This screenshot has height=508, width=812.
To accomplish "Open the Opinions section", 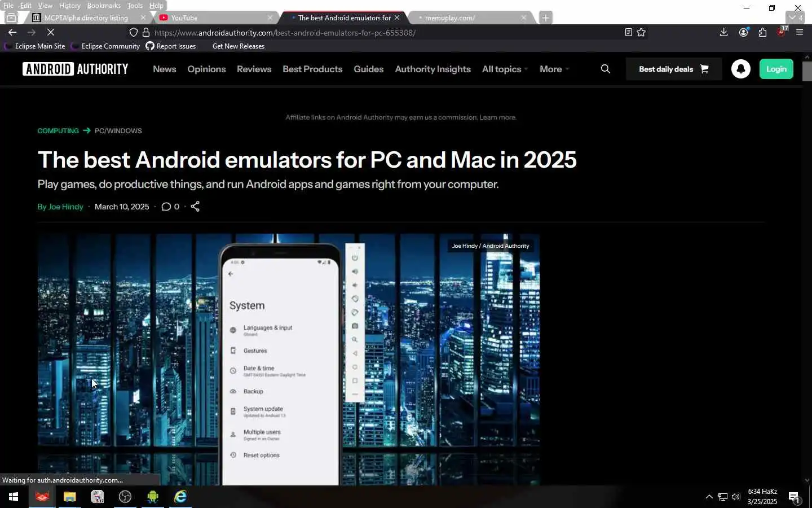I will coord(206,69).
